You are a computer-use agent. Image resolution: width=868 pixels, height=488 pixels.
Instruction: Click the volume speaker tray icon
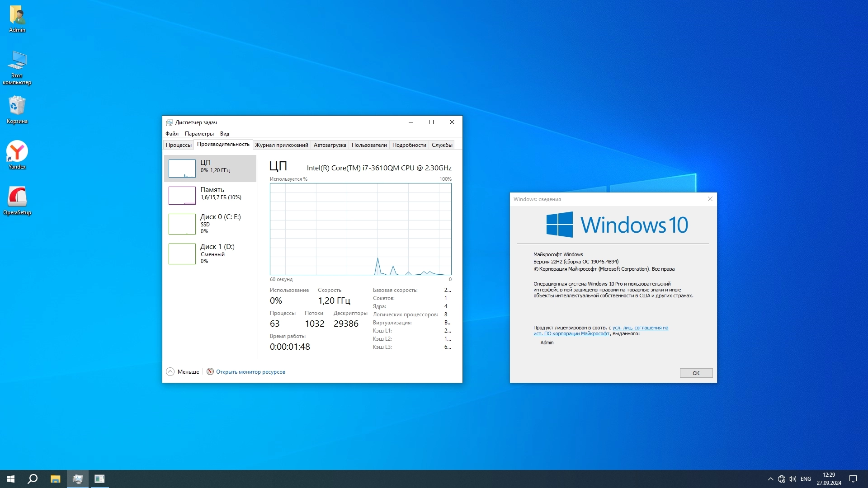792,479
